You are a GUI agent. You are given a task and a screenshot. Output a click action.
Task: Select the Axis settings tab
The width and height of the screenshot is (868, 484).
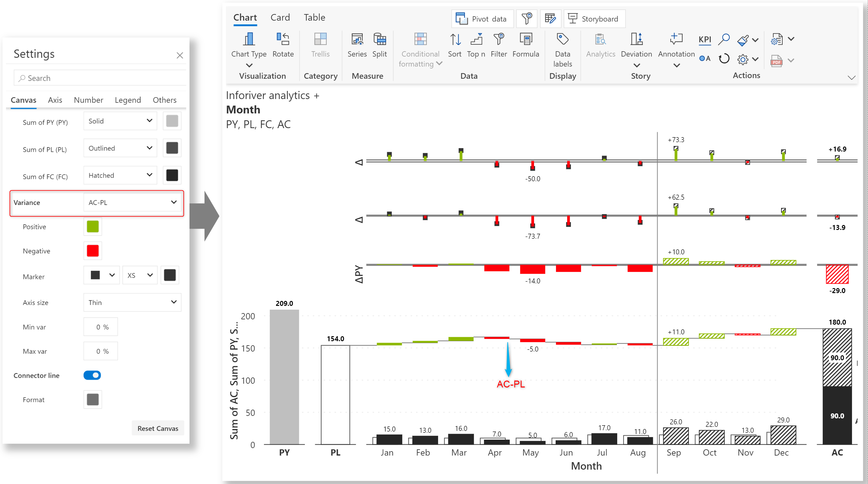[x=55, y=100]
